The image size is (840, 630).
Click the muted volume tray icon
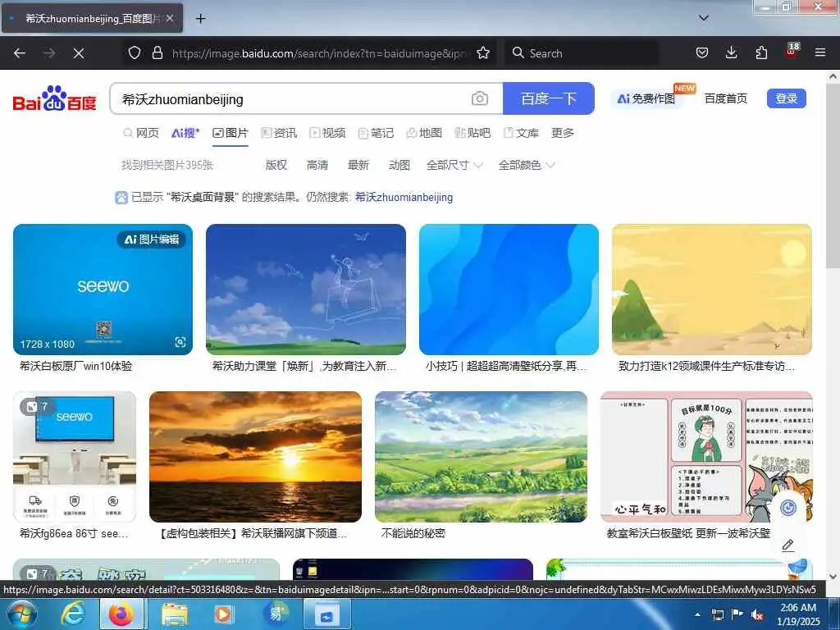(x=757, y=614)
